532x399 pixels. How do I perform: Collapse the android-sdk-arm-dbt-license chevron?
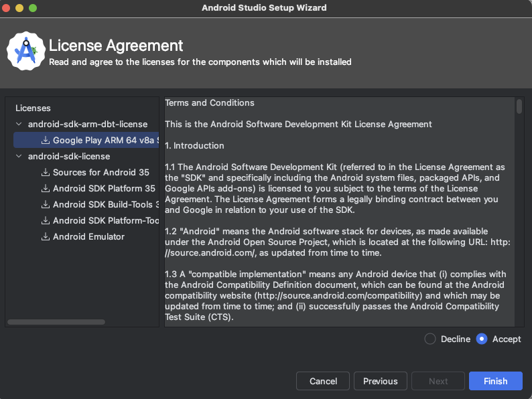19,124
